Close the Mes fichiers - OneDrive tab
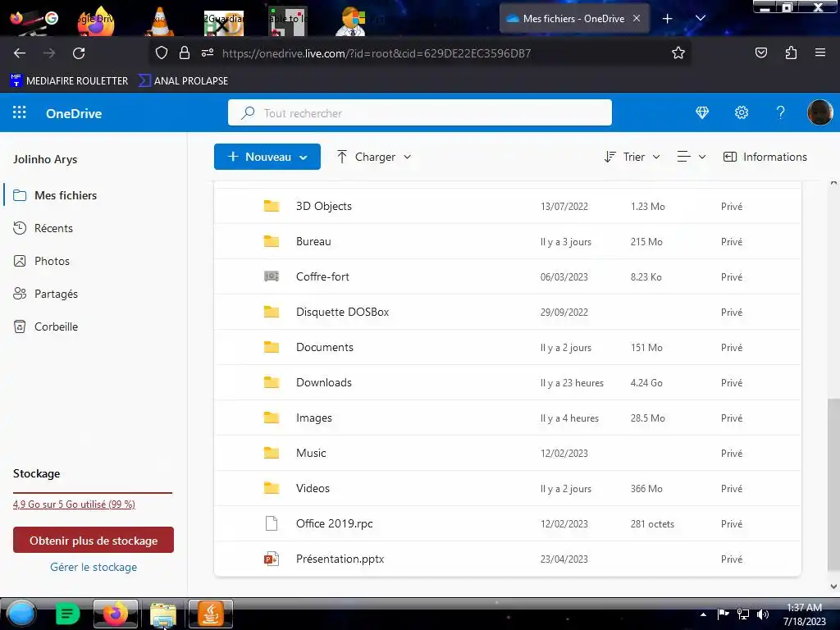Image resolution: width=840 pixels, height=630 pixels. pos(637,18)
